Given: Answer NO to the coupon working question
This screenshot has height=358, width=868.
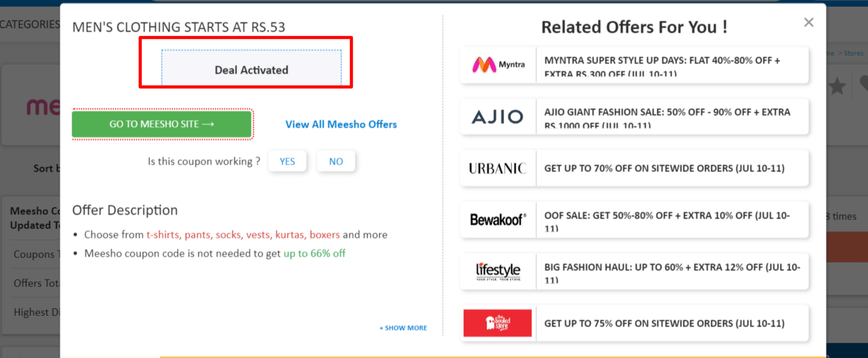Looking at the screenshot, I should click(336, 161).
